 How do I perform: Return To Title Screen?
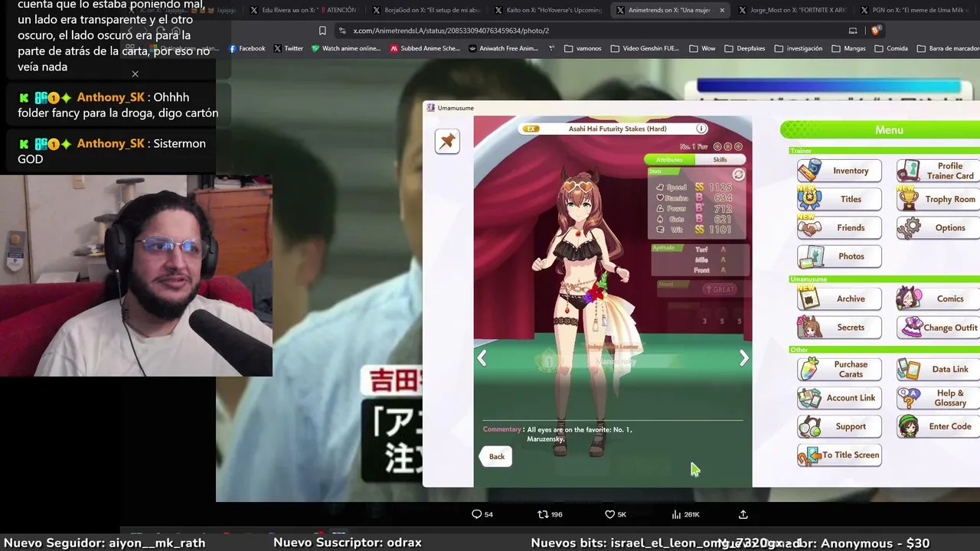pyautogui.click(x=839, y=455)
